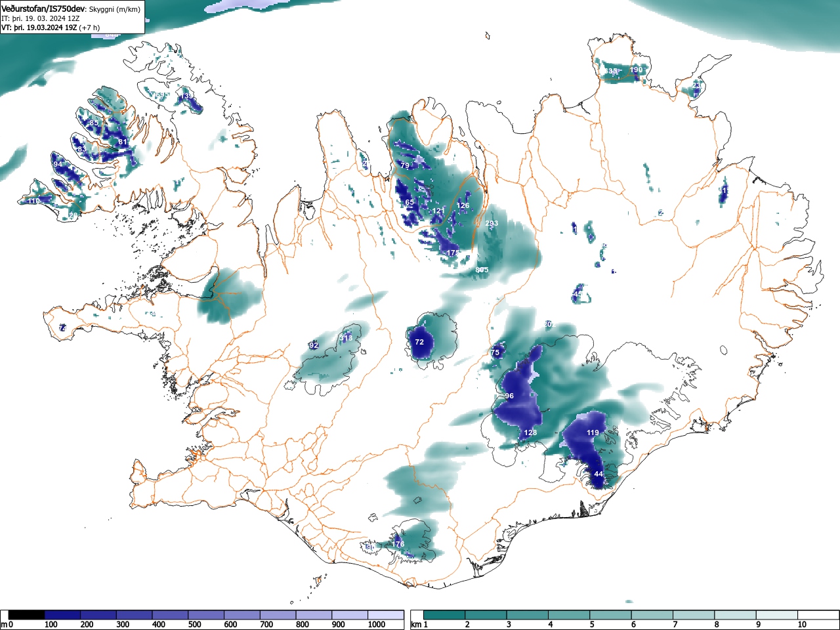Click the '500' label on the metre scale
This screenshot has height=630, width=840.
(195, 625)
